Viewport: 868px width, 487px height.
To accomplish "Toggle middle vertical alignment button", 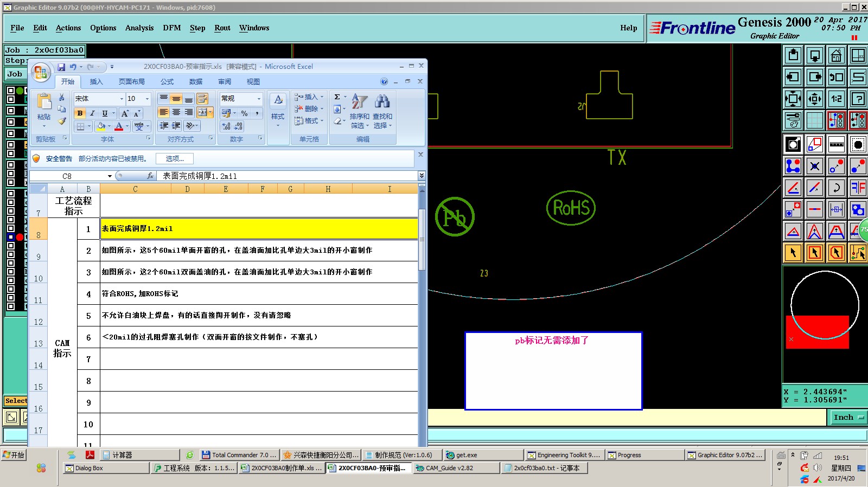I will click(176, 99).
